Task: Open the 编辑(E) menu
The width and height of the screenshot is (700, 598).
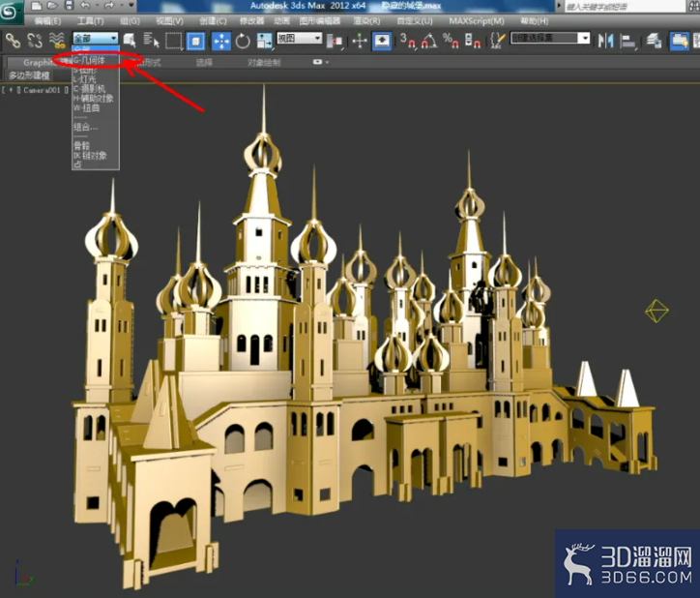Action: [x=47, y=21]
